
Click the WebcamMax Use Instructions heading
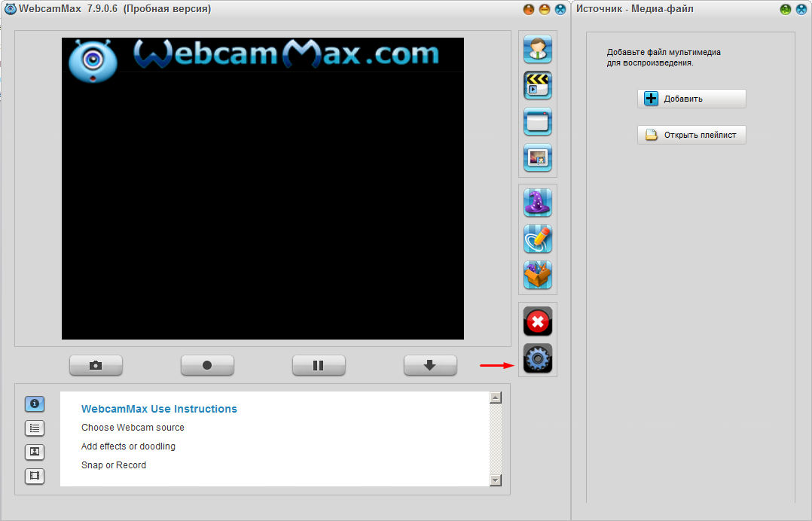[159, 409]
